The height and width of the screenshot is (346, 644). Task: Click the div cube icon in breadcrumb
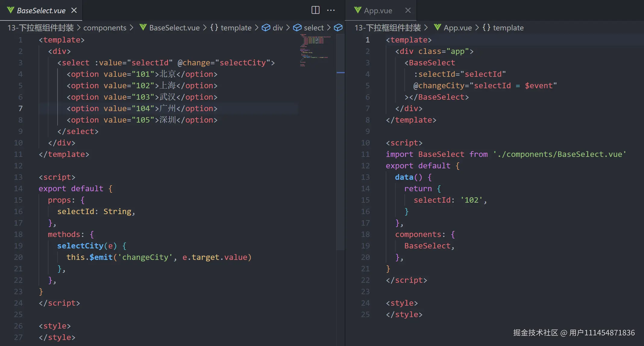(266, 28)
